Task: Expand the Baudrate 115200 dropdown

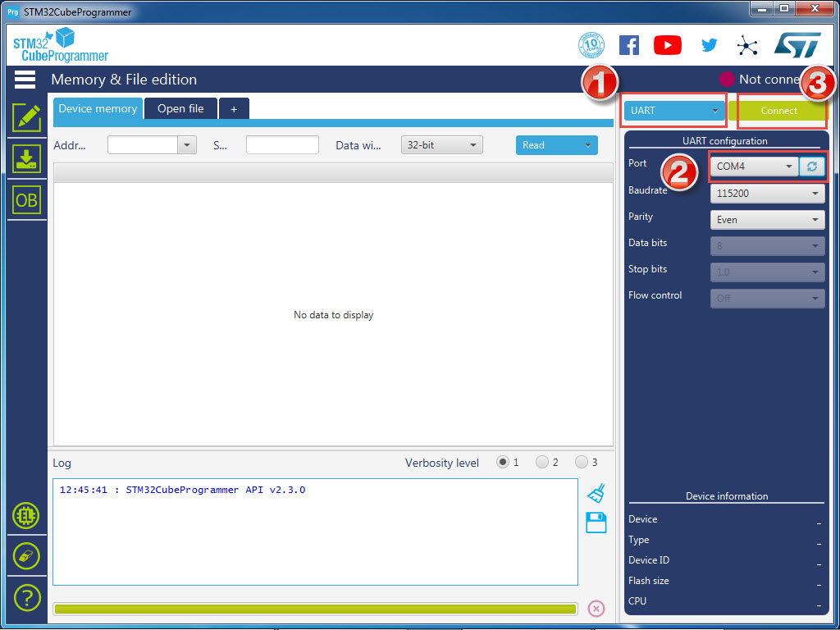Action: (x=766, y=194)
